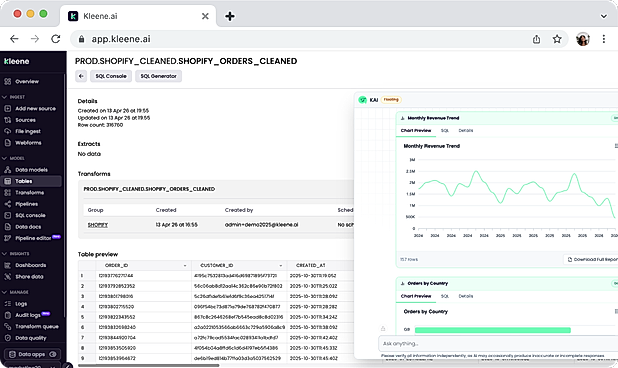Open Pipeline editor icon in sidebar
Screen dimensions: 618x368
(x=7, y=238)
